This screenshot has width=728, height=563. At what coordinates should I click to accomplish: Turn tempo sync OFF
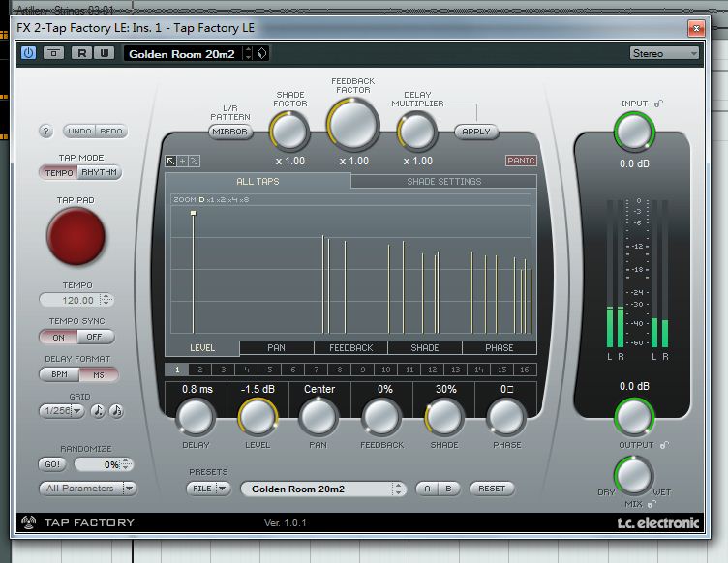[x=94, y=338]
